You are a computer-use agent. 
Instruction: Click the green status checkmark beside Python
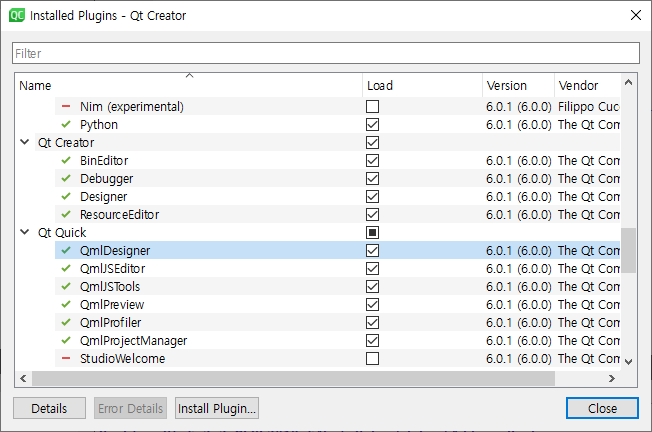pos(66,124)
